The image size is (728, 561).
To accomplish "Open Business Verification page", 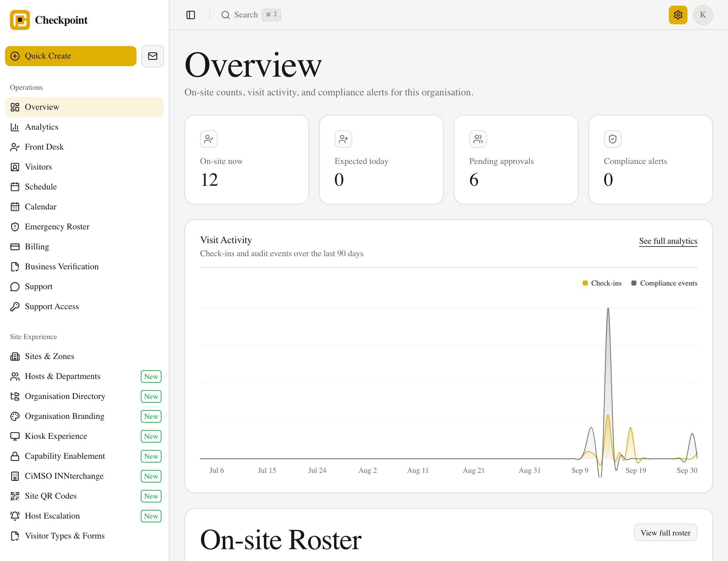I will tap(84, 267).
